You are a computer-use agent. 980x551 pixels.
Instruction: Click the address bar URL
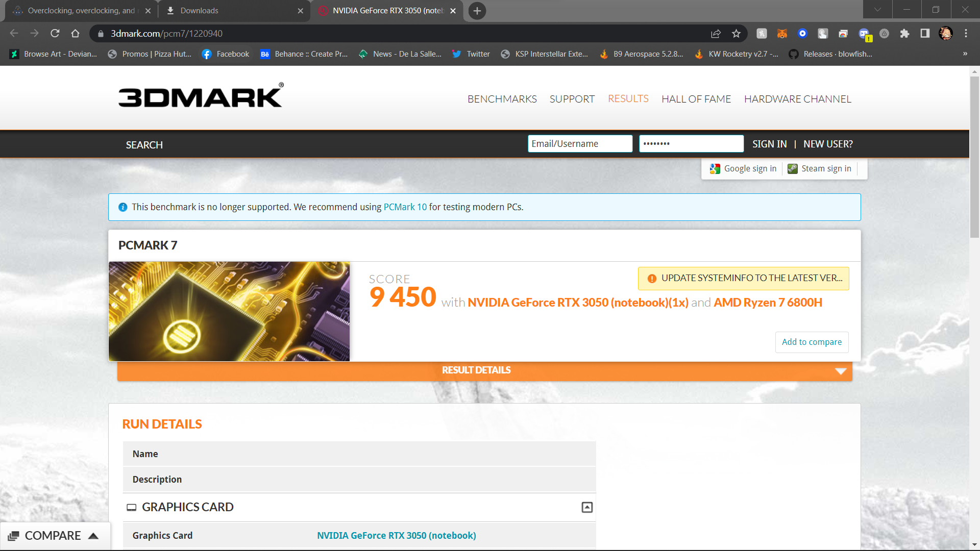pyautogui.click(x=167, y=34)
